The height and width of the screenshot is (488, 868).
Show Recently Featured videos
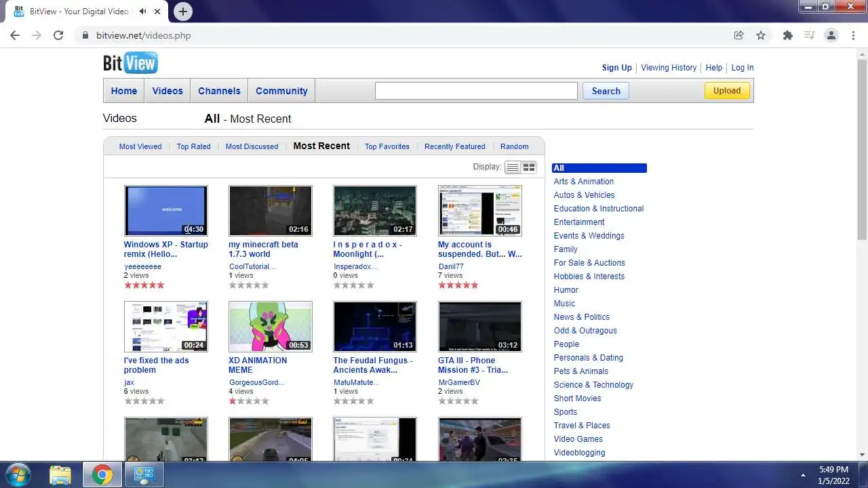455,146
